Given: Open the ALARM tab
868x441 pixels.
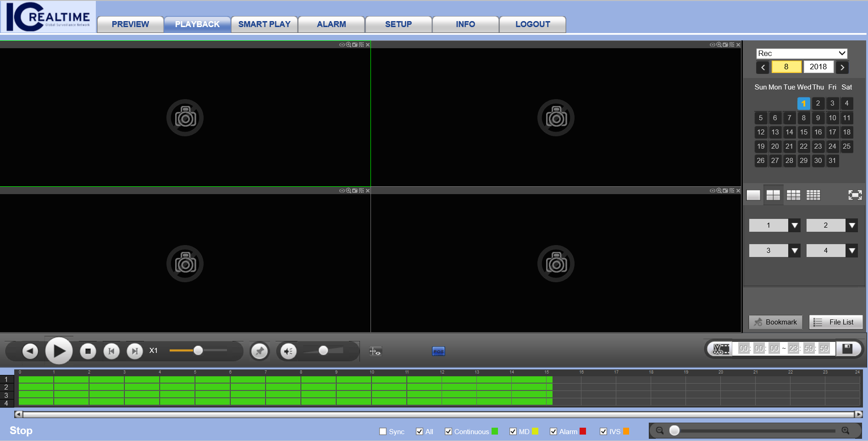Looking at the screenshot, I should click(x=331, y=24).
